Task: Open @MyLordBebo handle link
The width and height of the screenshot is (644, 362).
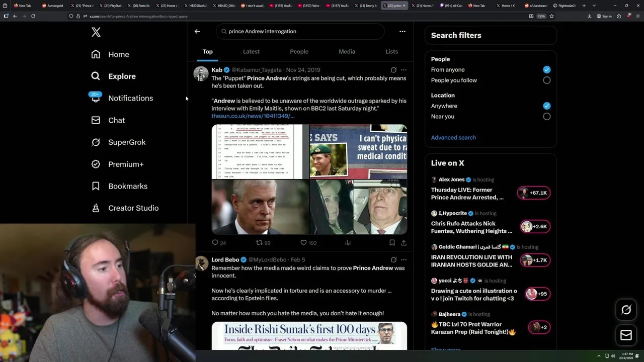Action: (x=267, y=260)
